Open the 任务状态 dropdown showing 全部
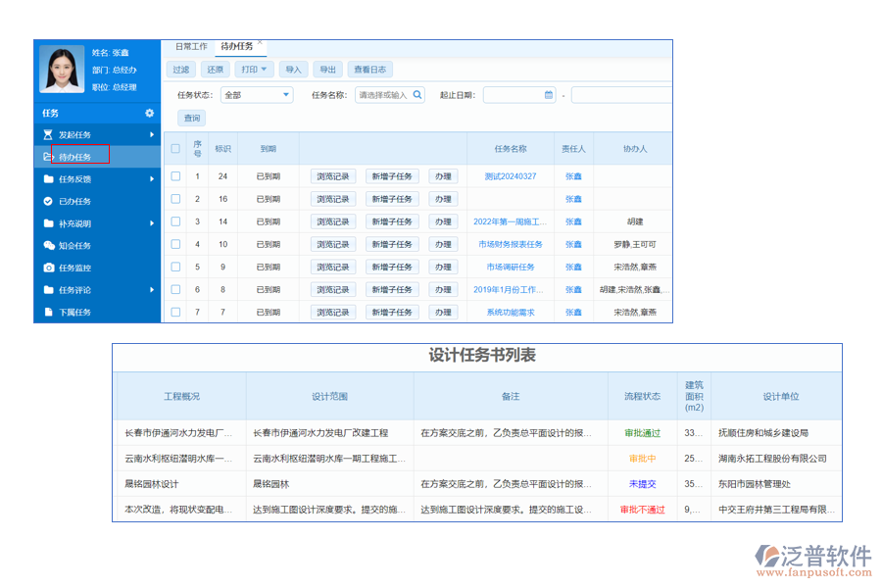 [x=257, y=95]
